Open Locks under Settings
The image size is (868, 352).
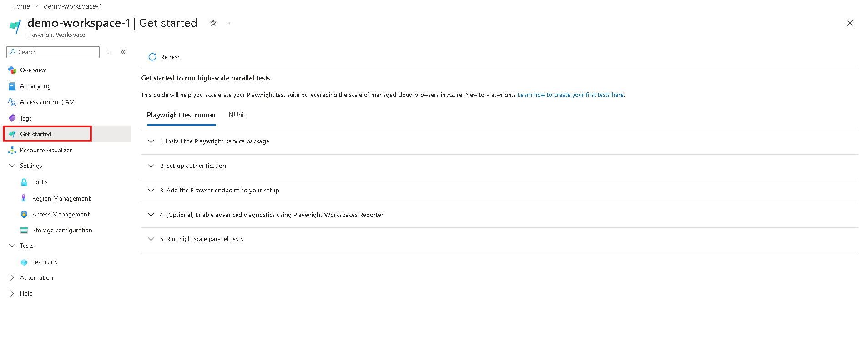[40, 182]
